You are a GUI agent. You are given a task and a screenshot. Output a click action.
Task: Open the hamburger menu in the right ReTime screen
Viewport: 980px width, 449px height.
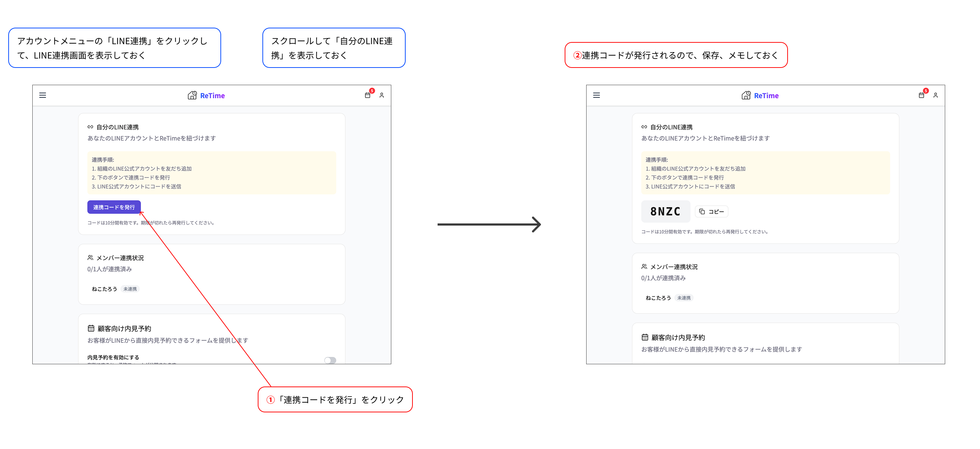597,95
